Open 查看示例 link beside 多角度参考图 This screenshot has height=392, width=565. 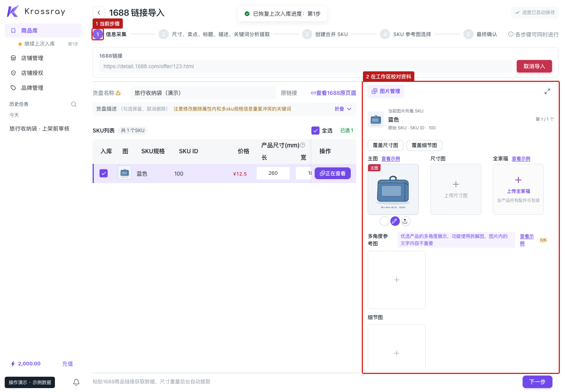(x=527, y=240)
